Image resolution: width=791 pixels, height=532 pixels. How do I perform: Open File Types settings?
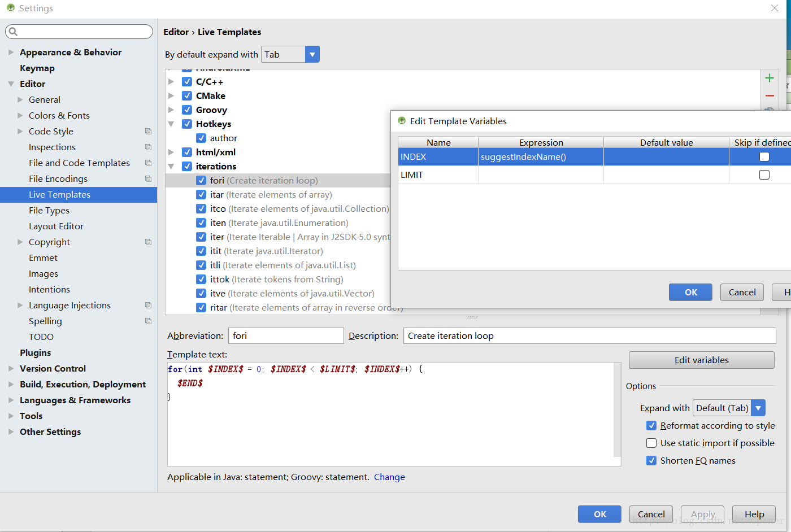(49, 210)
